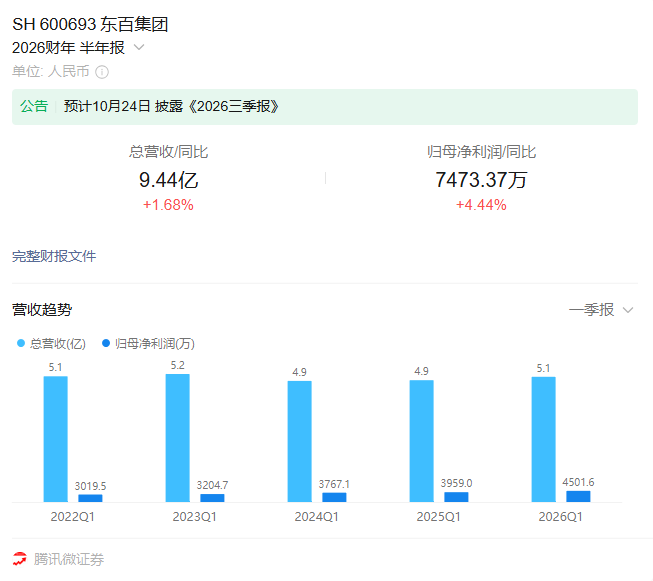Open the 一季报 report type dropdown
This screenshot has height=581, width=653.
pyautogui.click(x=601, y=310)
